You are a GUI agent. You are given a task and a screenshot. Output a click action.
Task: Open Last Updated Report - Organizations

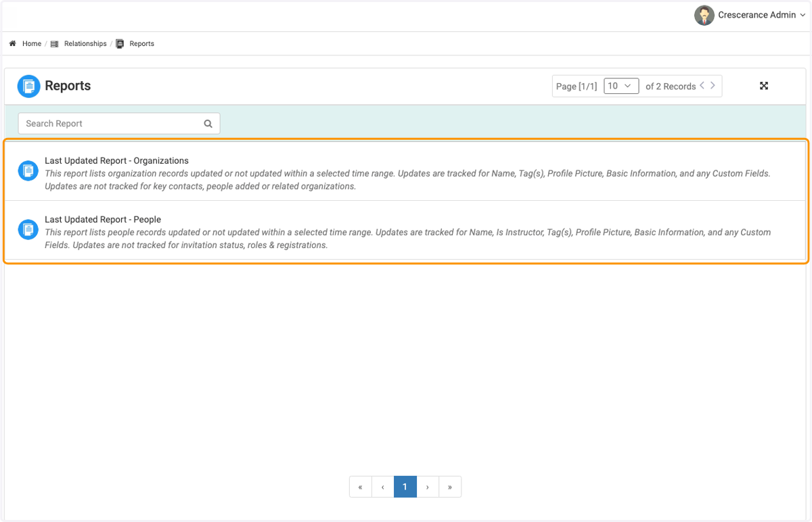(x=116, y=161)
